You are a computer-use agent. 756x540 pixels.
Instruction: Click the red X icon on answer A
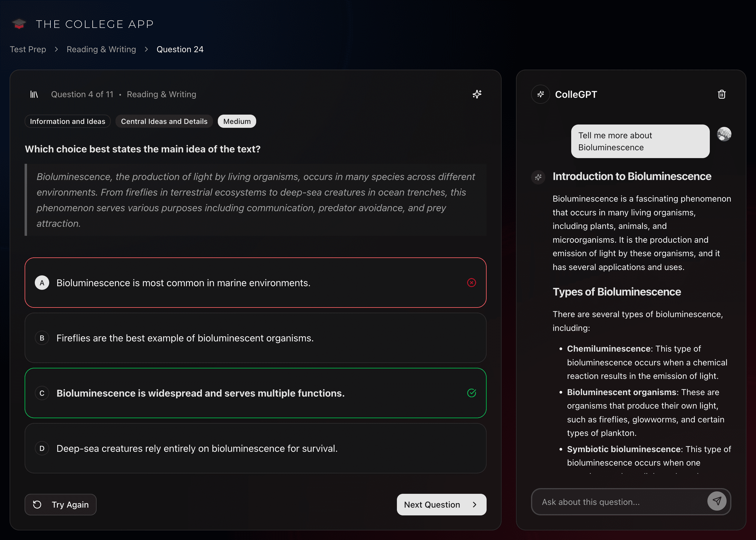pyautogui.click(x=471, y=283)
